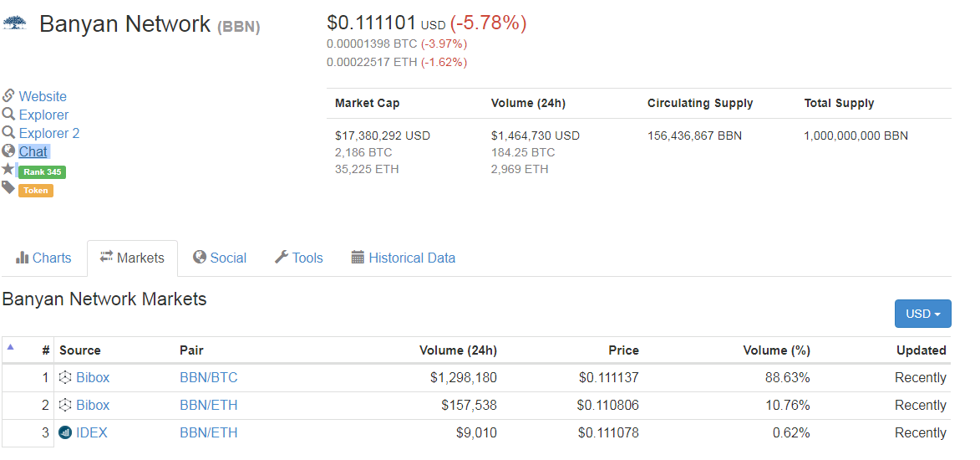Screen dimensions: 980x460
Task: Open the USD currency dropdown
Action: pos(922,314)
